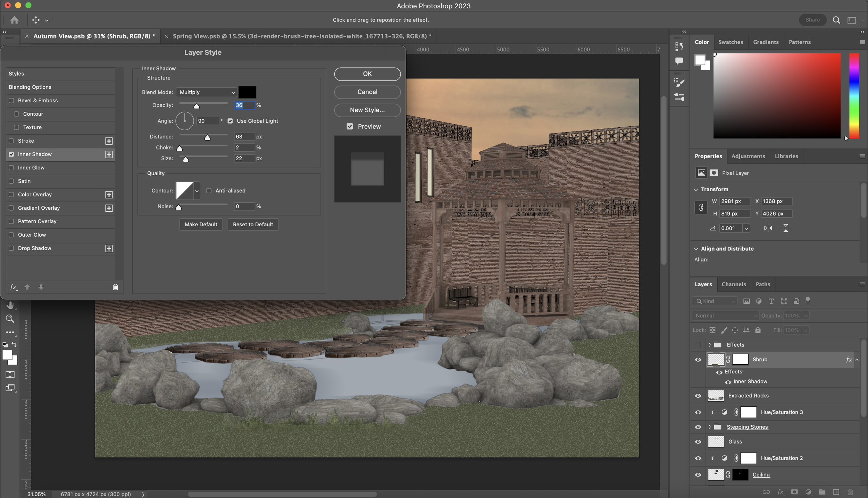Image resolution: width=868 pixels, height=498 pixels.
Task: Move effect up arrow in Layer Style
Action: (x=27, y=287)
